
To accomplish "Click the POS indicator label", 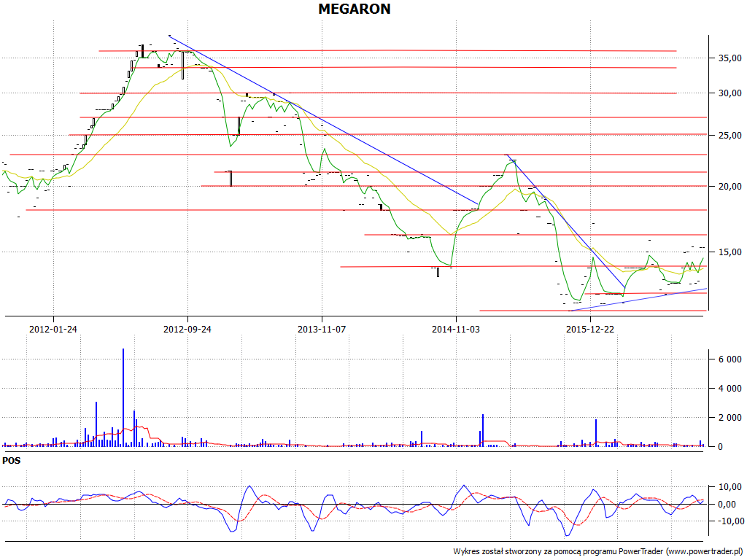I will 12,461.
